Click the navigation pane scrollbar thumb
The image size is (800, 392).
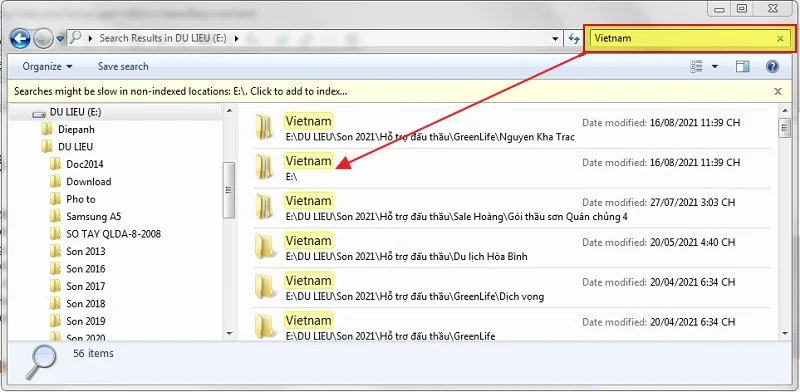click(229, 190)
